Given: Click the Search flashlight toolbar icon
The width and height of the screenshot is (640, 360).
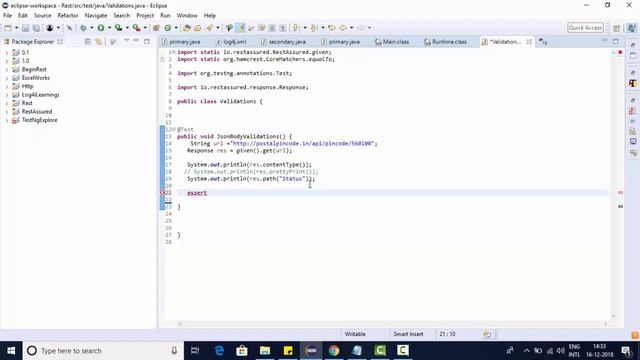Looking at the screenshot, I should pyautogui.click(x=209, y=28).
